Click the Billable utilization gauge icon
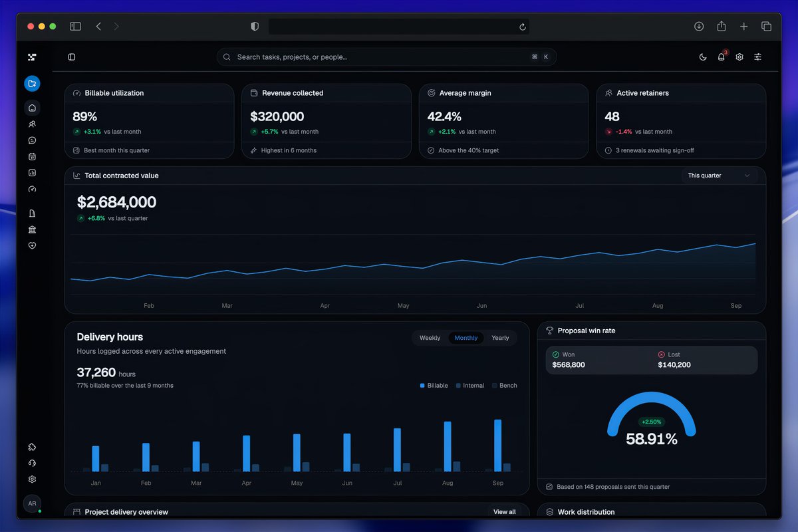Image resolution: width=798 pixels, height=532 pixels. [76, 93]
